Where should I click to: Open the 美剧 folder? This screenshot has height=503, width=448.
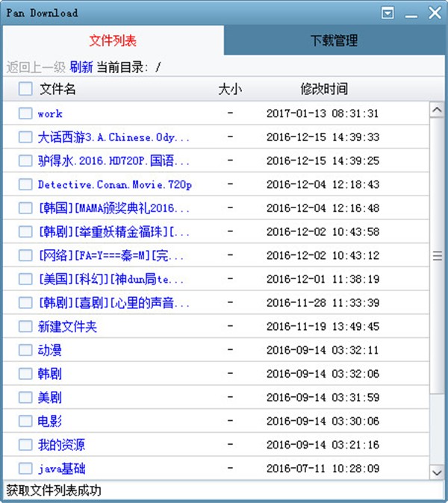click(x=49, y=398)
